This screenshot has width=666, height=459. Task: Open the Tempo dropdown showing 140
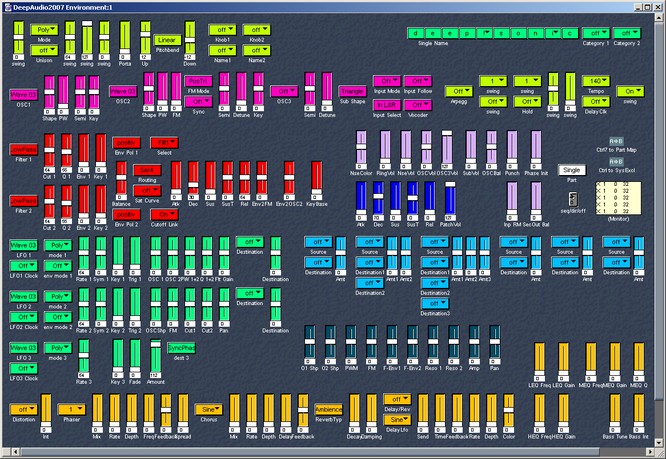click(x=596, y=81)
